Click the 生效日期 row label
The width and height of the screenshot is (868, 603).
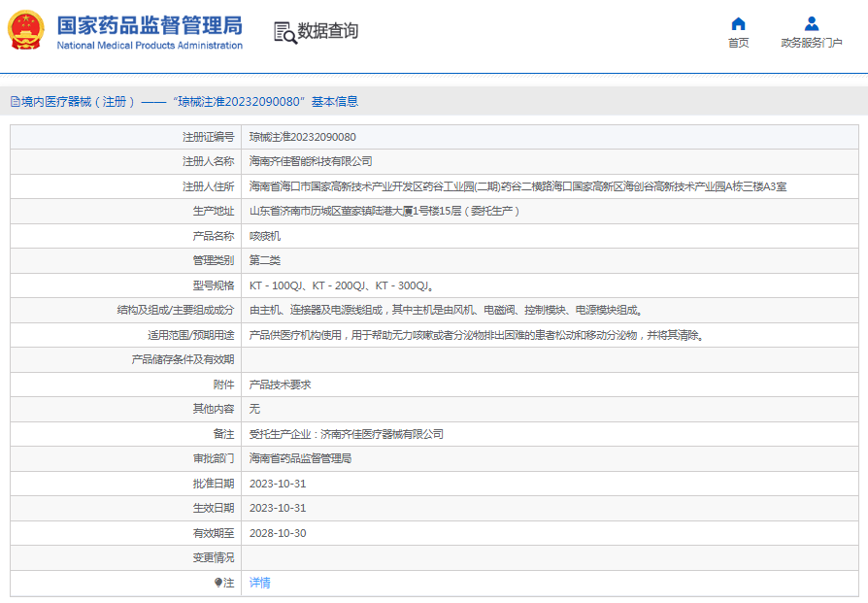[214, 508]
